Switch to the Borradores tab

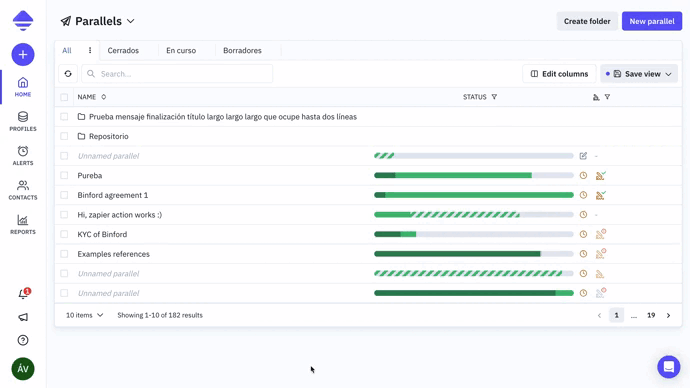[x=242, y=51]
